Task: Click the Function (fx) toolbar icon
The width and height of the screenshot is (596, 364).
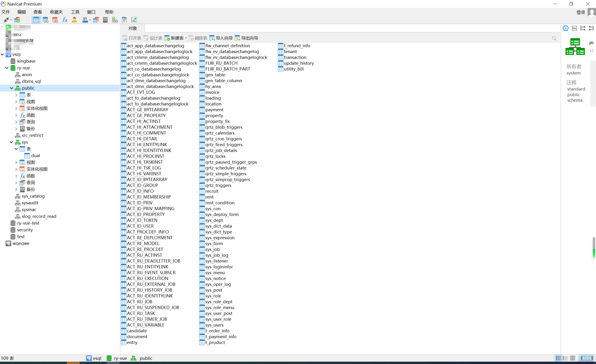Action: (x=65, y=20)
